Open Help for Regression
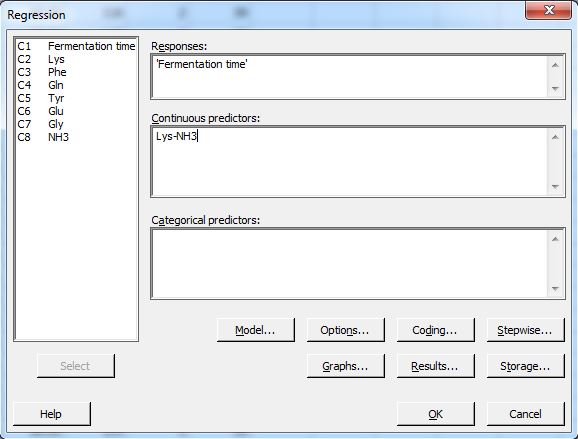The height and width of the screenshot is (439, 578). coord(51,414)
